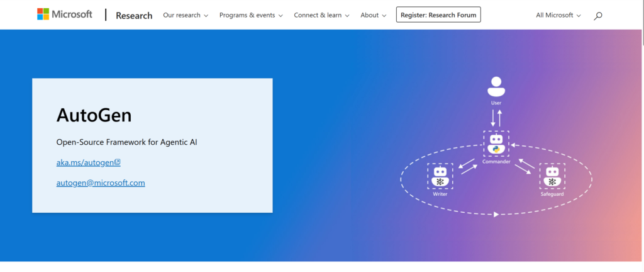Expand the Programs & events menu

click(251, 15)
